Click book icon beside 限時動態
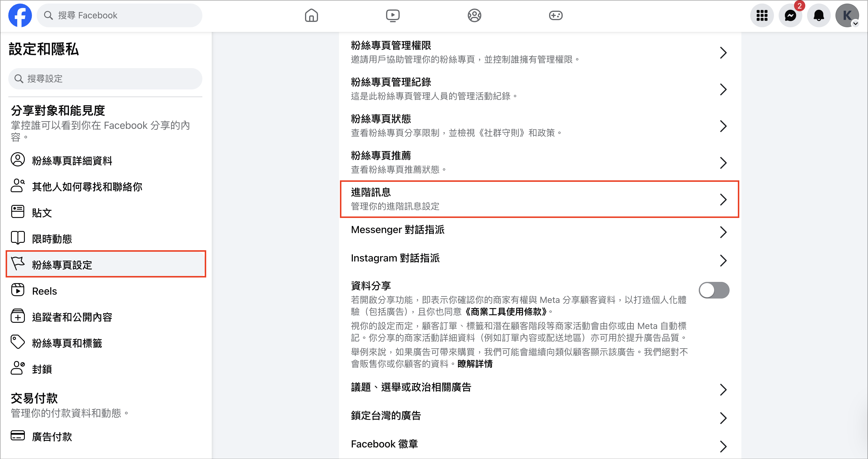Screen dimensions: 868x459 click(17, 237)
